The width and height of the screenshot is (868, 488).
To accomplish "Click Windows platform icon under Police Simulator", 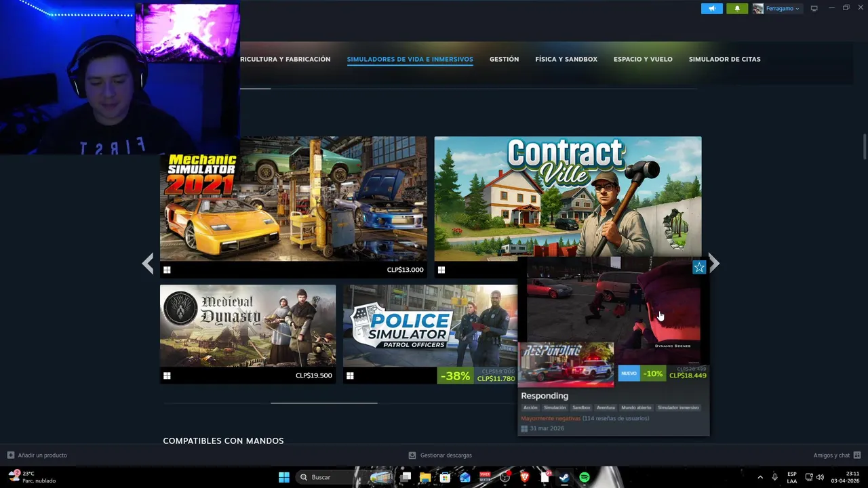I will coord(350,375).
